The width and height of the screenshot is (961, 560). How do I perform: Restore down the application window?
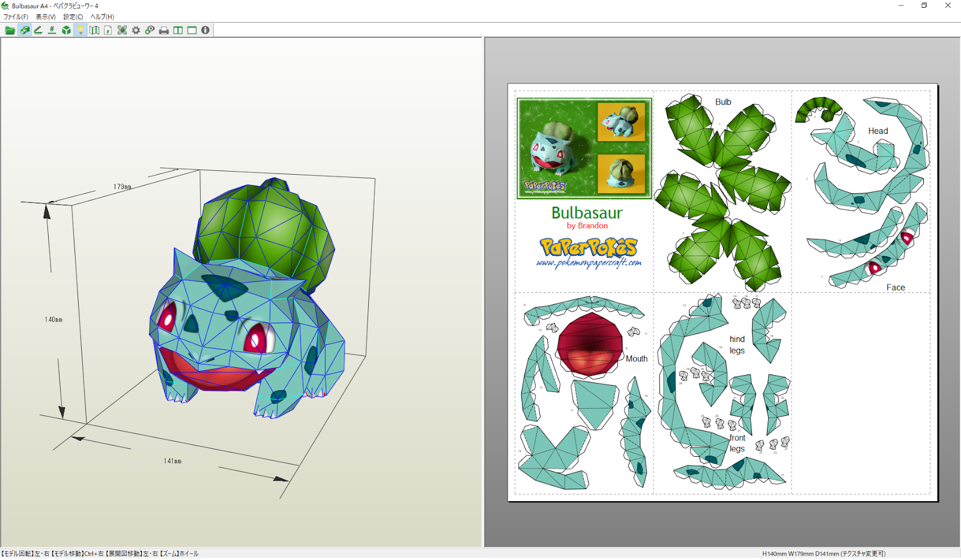[924, 5]
